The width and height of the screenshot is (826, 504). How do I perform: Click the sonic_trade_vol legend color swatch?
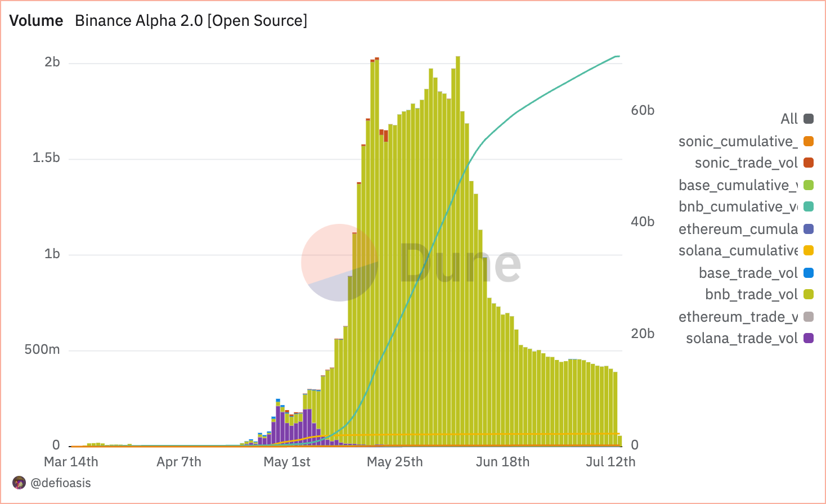pyautogui.click(x=809, y=163)
